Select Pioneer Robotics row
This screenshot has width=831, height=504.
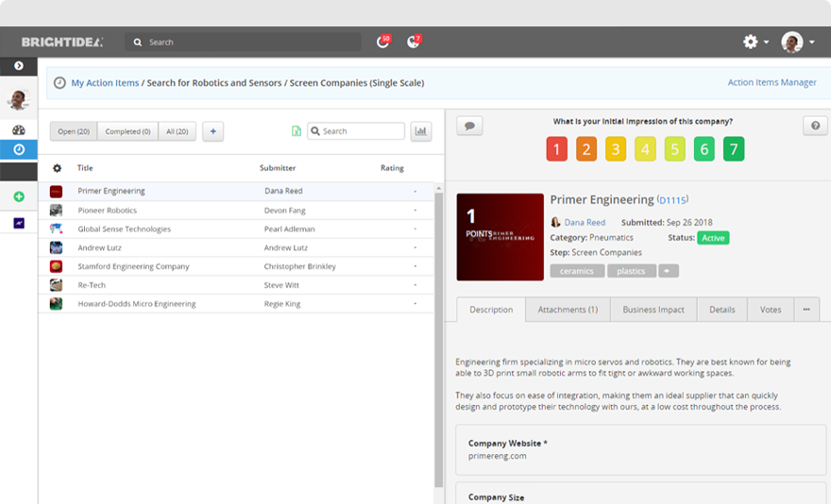pos(236,210)
